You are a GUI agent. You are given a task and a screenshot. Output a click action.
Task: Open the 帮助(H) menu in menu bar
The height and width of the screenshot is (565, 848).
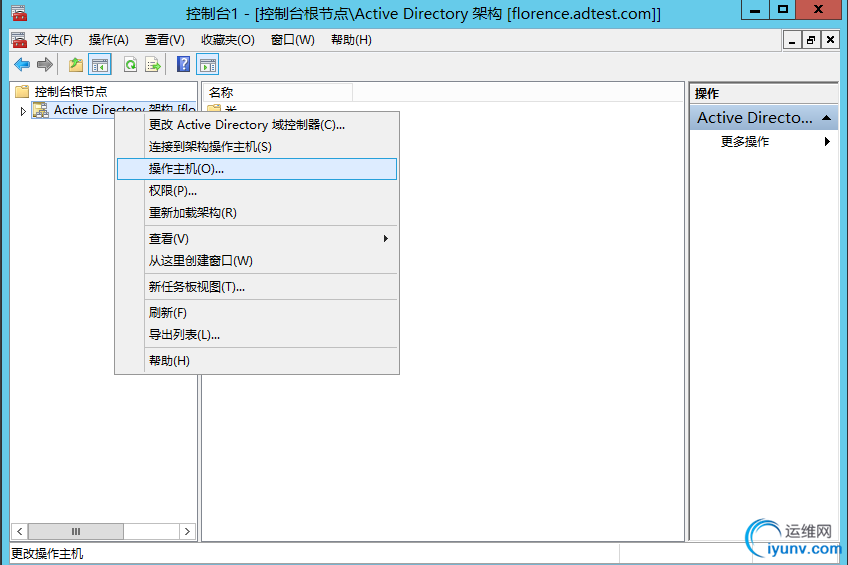click(351, 40)
